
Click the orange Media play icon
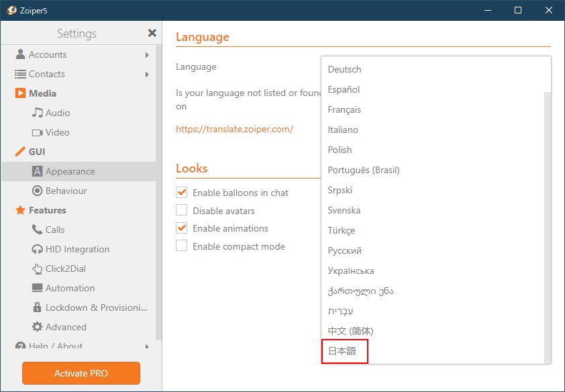[x=20, y=93]
